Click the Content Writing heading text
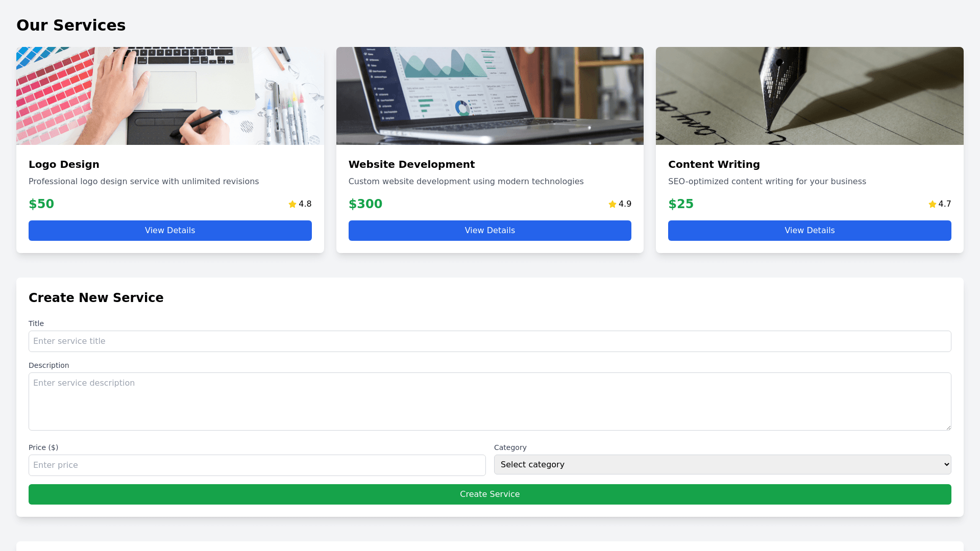This screenshot has height=551, width=980. tap(714, 164)
